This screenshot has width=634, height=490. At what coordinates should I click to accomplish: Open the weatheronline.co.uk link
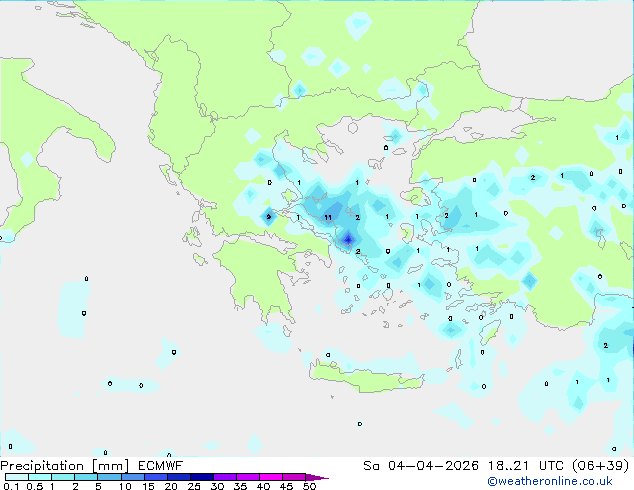coord(550,481)
